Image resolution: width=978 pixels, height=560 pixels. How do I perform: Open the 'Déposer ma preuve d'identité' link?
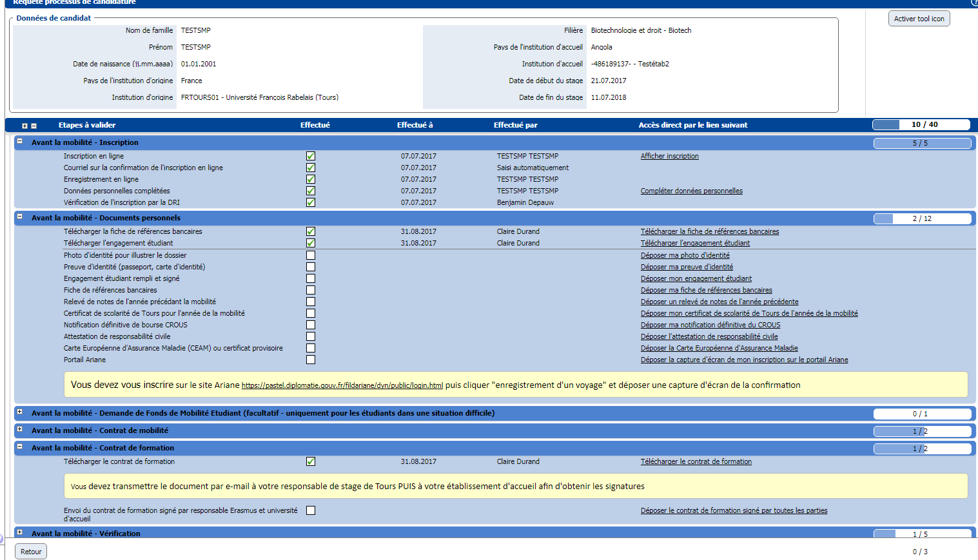coord(687,267)
